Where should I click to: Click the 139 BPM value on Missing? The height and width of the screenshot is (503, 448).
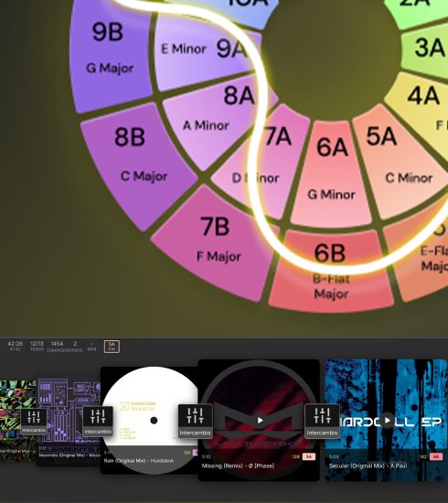point(295,456)
